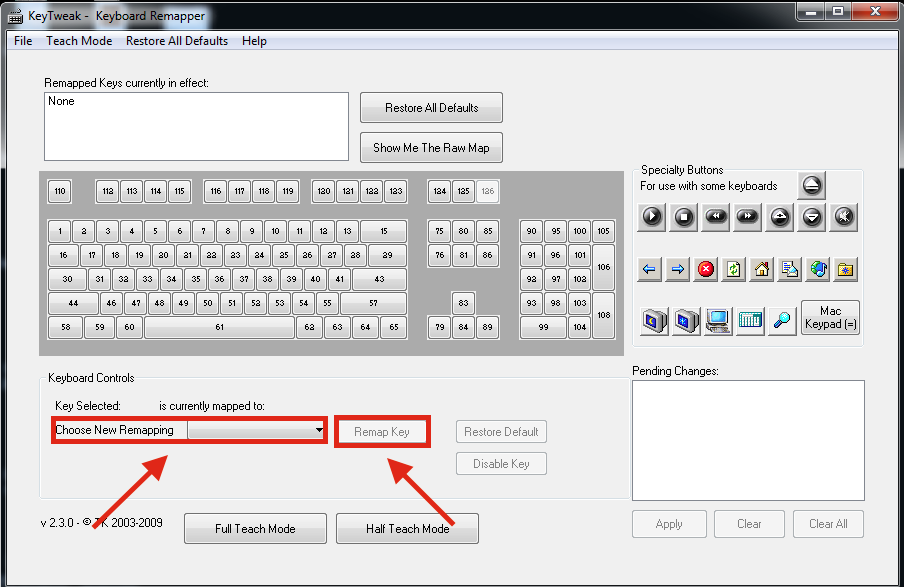The height and width of the screenshot is (587, 904).
Task: Click the Clear All button
Action: pyautogui.click(x=828, y=524)
